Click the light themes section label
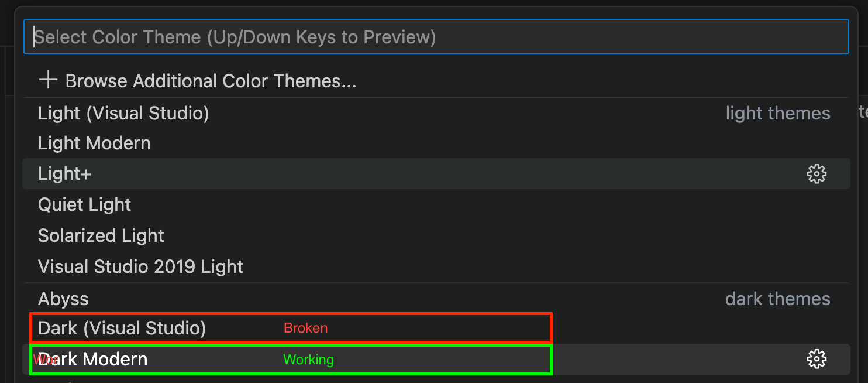868x383 pixels. (x=778, y=112)
